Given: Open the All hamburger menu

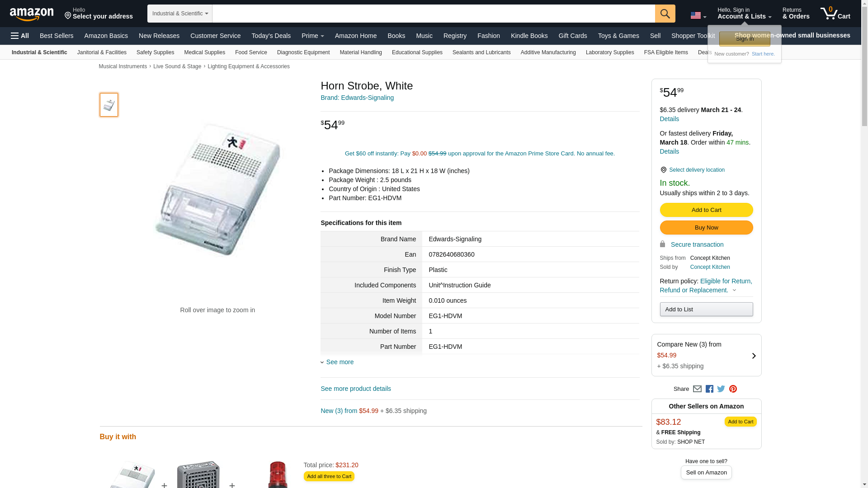Looking at the screenshot, I should click(x=20, y=36).
